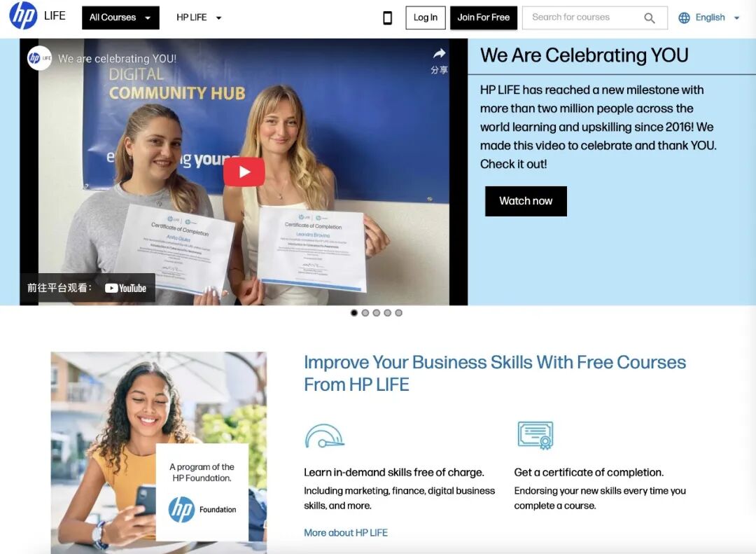Viewport: 756px width, 554px height.
Task: Click the HP LIFE logo in header
Action: (37, 15)
